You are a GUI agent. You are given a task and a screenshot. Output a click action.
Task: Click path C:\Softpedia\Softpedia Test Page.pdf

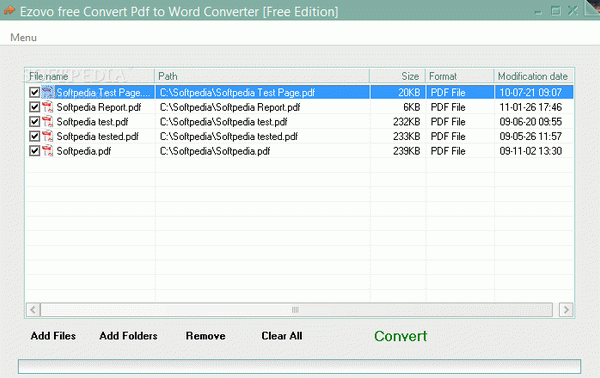tap(237, 92)
